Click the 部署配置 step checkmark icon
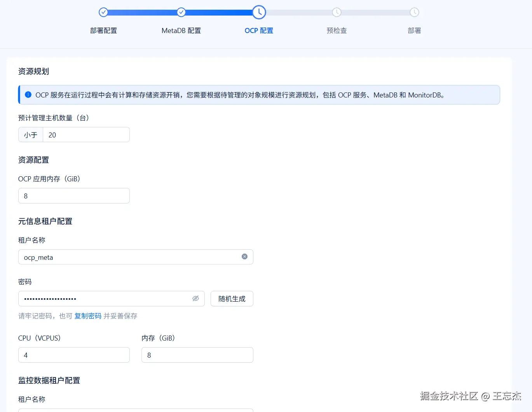Screen dimensions: 532x412 (103, 12)
